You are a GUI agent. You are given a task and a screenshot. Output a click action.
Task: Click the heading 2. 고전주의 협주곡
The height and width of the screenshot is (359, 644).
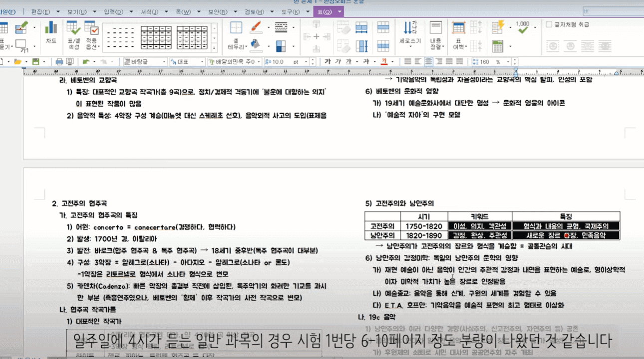pyautogui.click(x=79, y=203)
